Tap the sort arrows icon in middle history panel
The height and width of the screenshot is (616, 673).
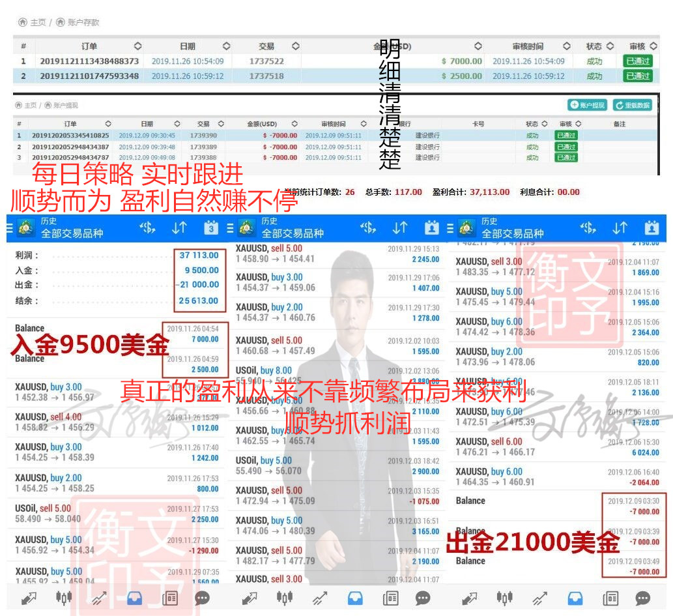(400, 227)
